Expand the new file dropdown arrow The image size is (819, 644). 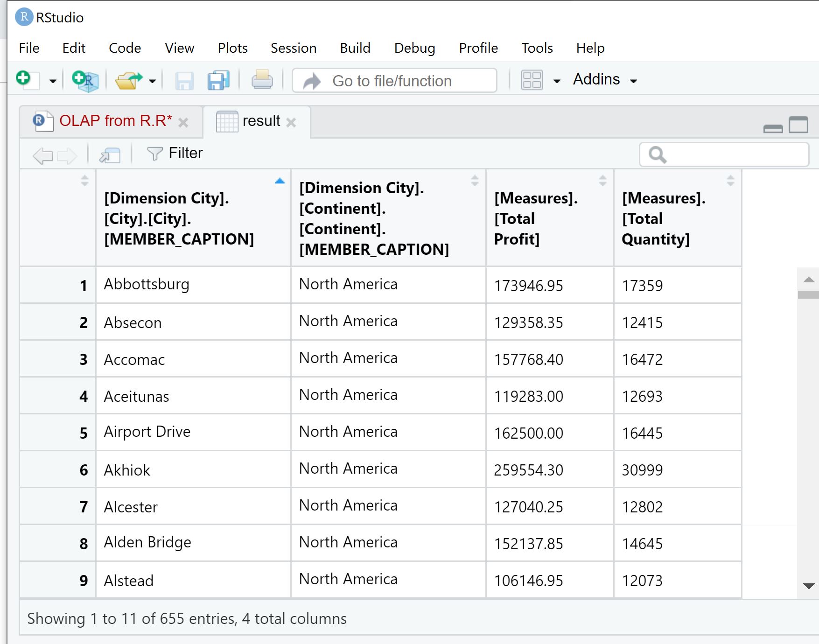(52, 80)
